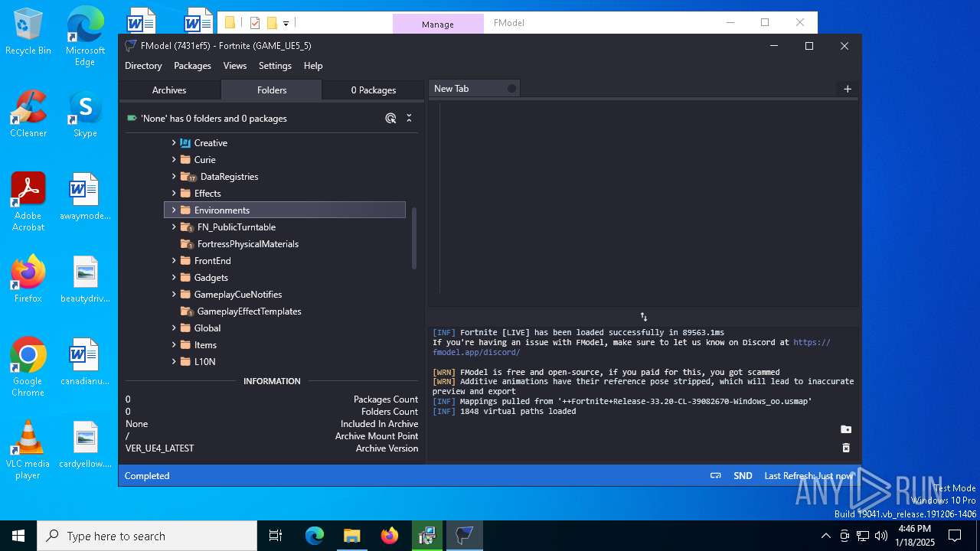Click the swap arrows icon above log
The width and height of the screenshot is (980, 551).
643,317
